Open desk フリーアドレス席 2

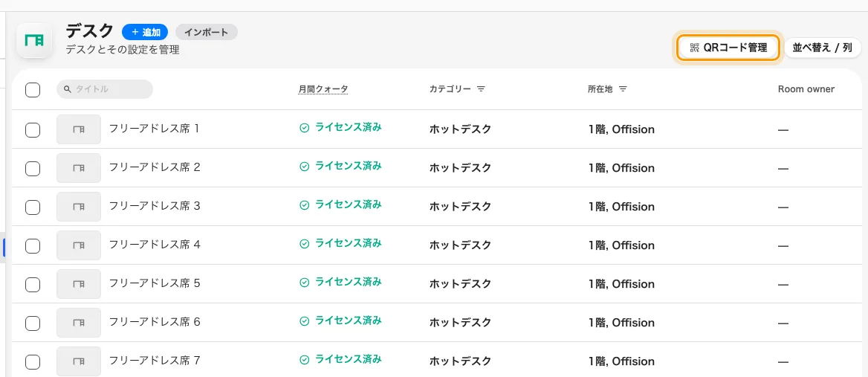point(154,168)
